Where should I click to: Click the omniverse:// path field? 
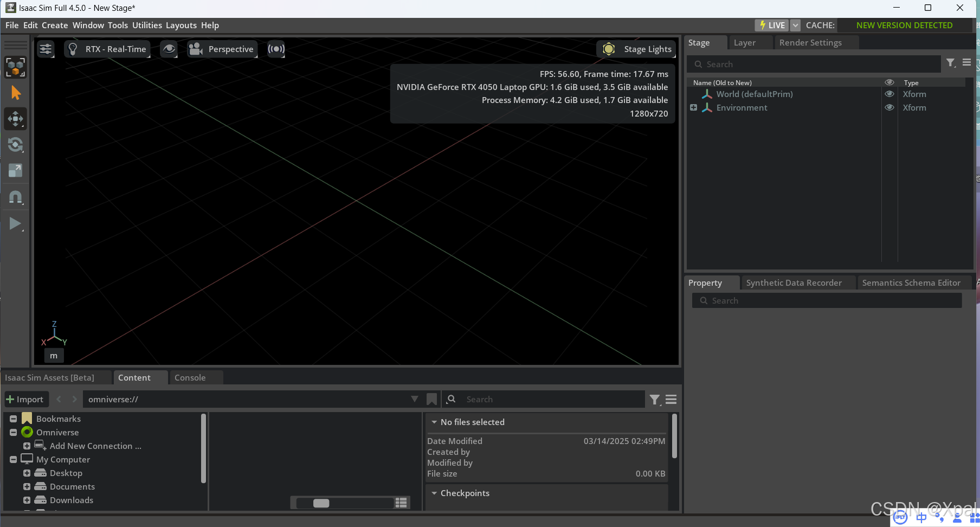point(247,399)
